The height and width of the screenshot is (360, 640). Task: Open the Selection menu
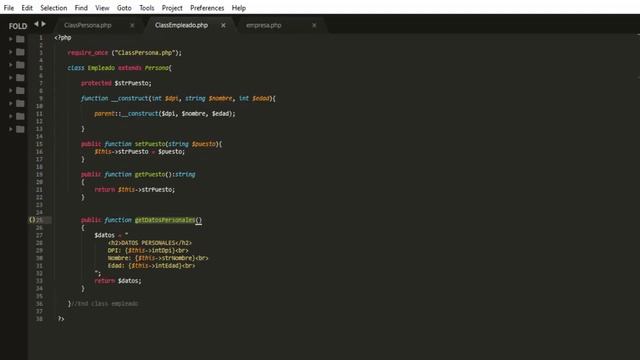coord(53,8)
